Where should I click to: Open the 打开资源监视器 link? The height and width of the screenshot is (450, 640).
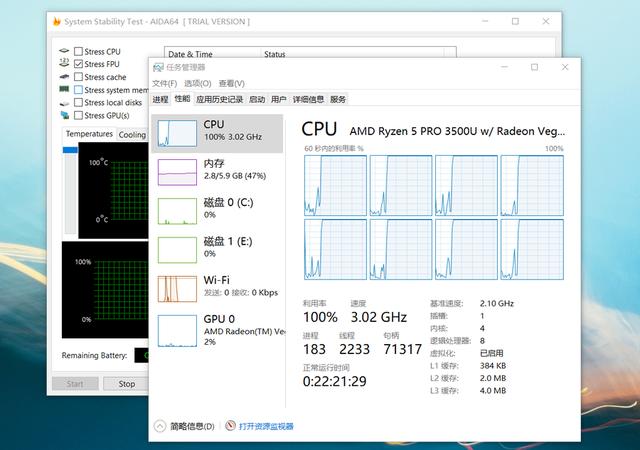tap(266, 426)
